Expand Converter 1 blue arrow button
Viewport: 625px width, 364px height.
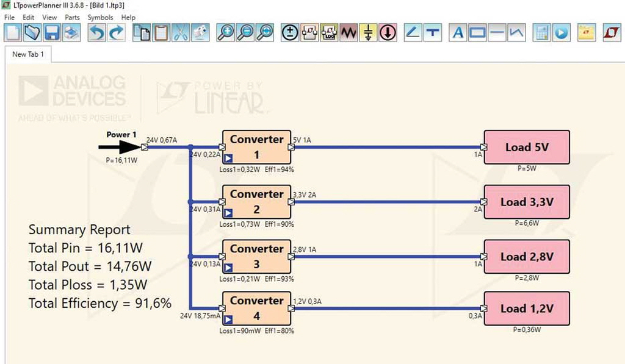click(228, 159)
